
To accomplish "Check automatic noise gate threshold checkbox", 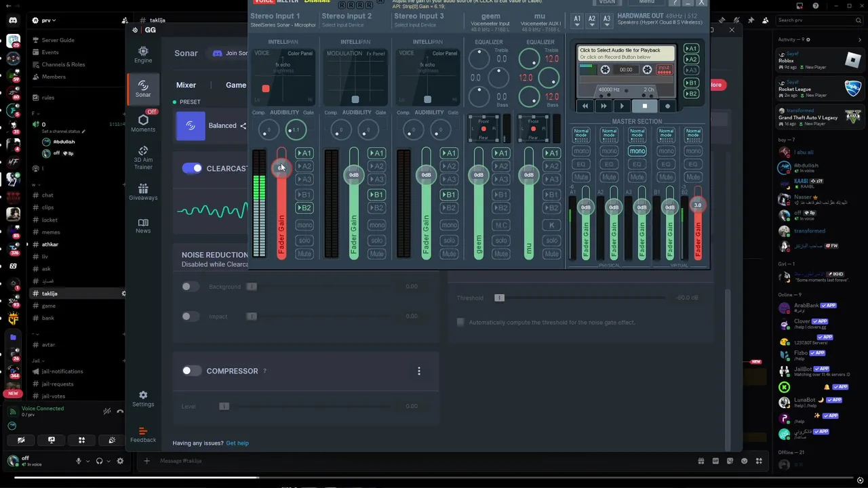I will click(460, 322).
